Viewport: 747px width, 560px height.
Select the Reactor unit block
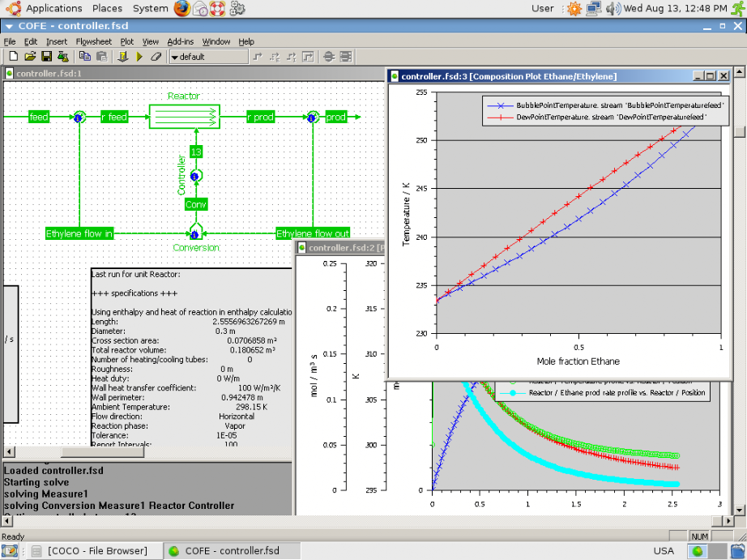point(185,116)
